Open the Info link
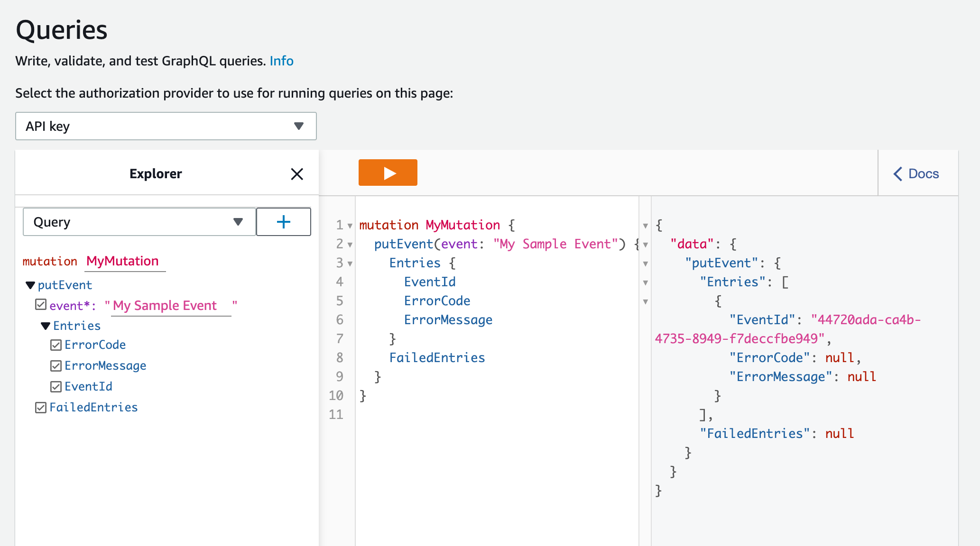Screen dimensions: 980x546 click(x=281, y=61)
